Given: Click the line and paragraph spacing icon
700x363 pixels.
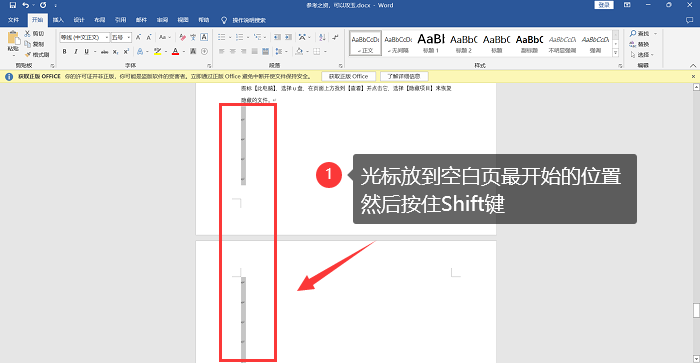Looking at the screenshot, I should coord(279,52).
